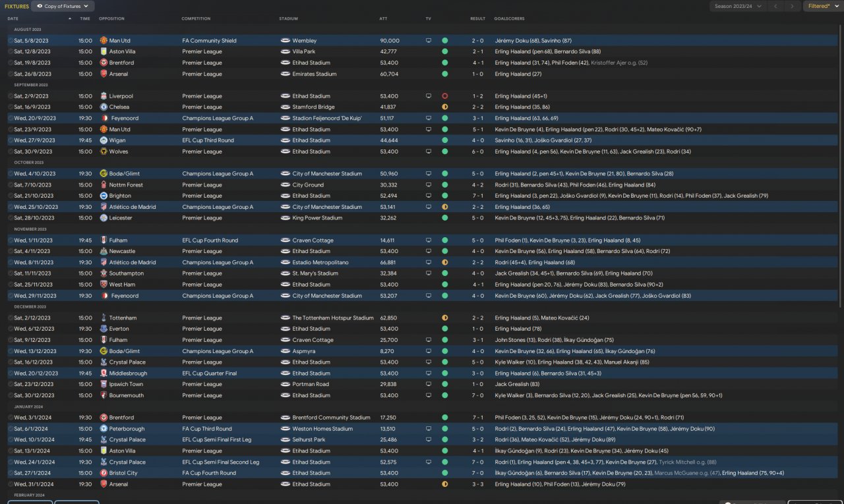The height and width of the screenshot is (504, 844).
Task: Click the Nottm Forest club badge
Action: point(104,185)
